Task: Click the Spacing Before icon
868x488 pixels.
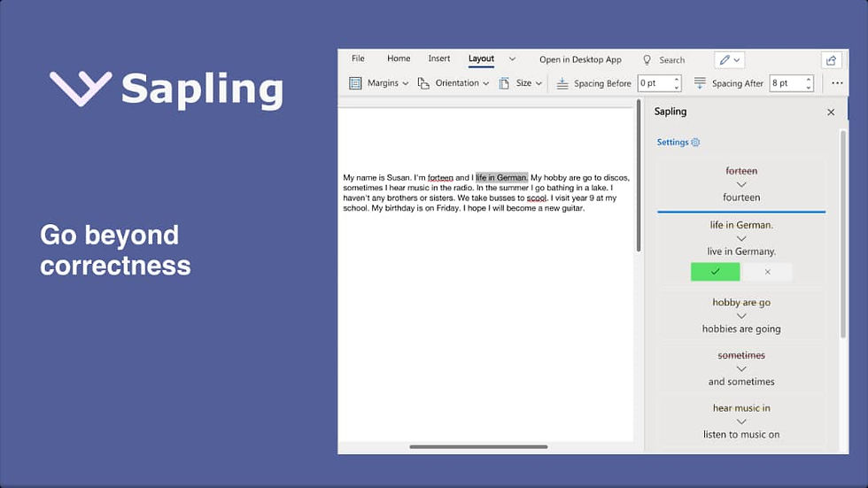Action: pos(562,83)
